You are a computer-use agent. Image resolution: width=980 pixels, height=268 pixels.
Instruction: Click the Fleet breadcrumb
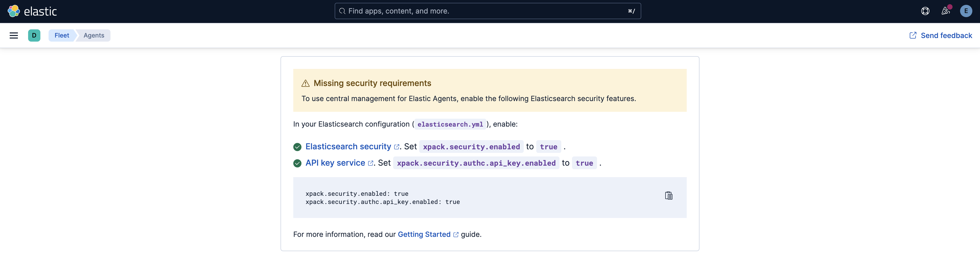[x=62, y=35]
